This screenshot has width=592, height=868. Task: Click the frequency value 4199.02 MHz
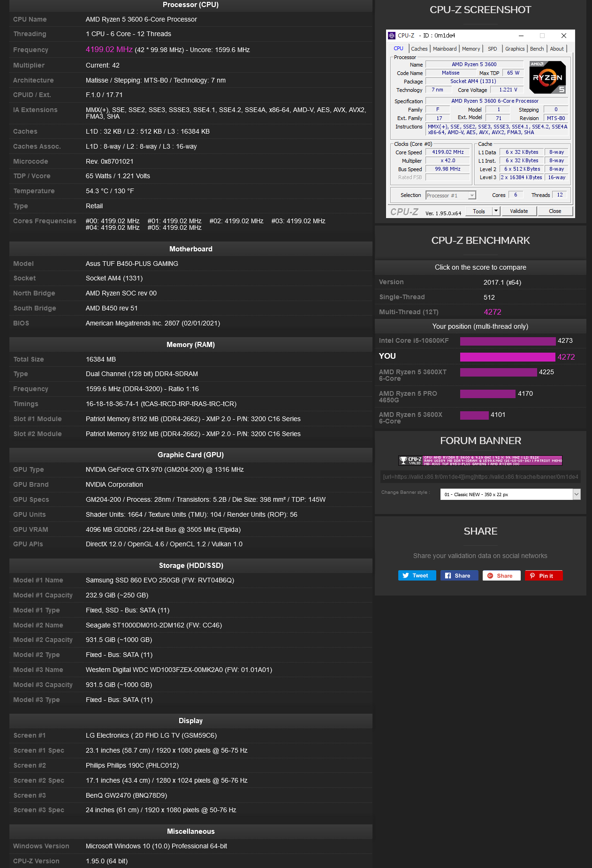(x=109, y=50)
